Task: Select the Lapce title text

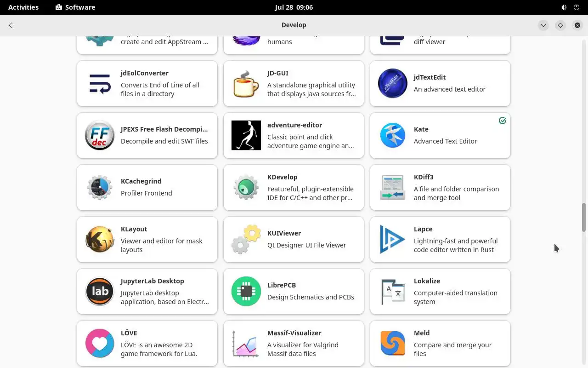Action: [x=423, y=229]
